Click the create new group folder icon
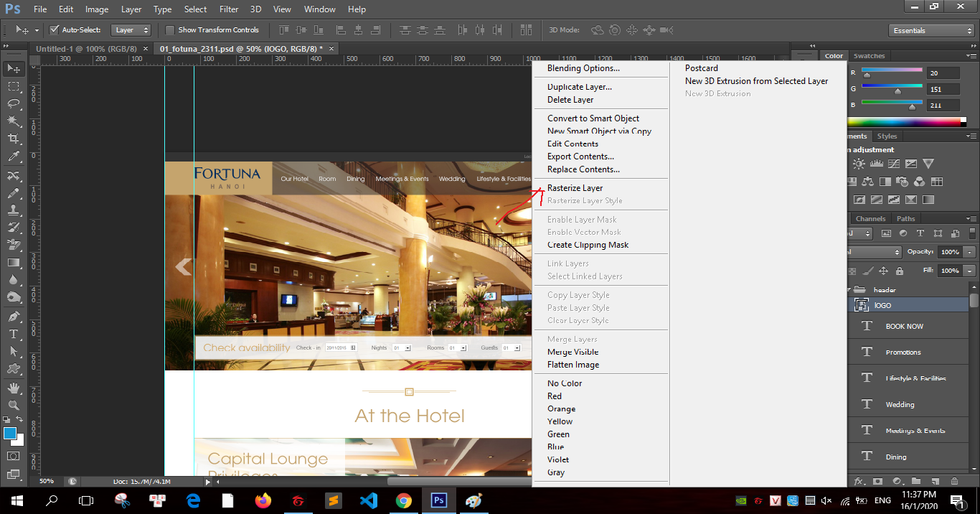The height and width of the screenshot is (514, 980). 916,481
